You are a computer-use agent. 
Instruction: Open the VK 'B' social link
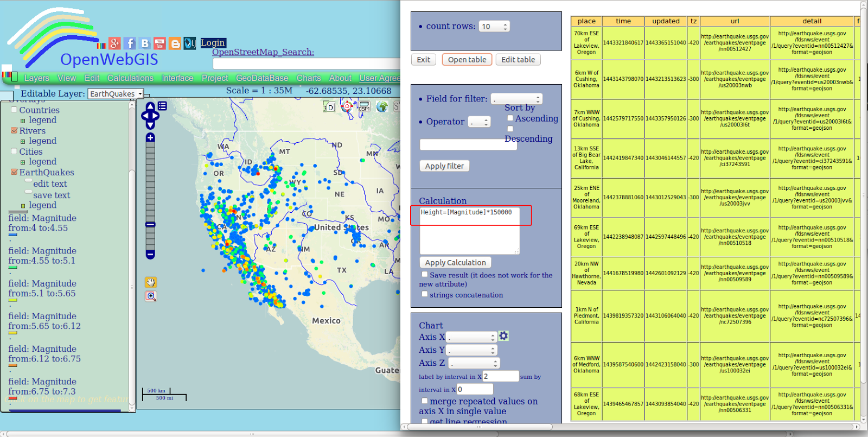[145, 43]
